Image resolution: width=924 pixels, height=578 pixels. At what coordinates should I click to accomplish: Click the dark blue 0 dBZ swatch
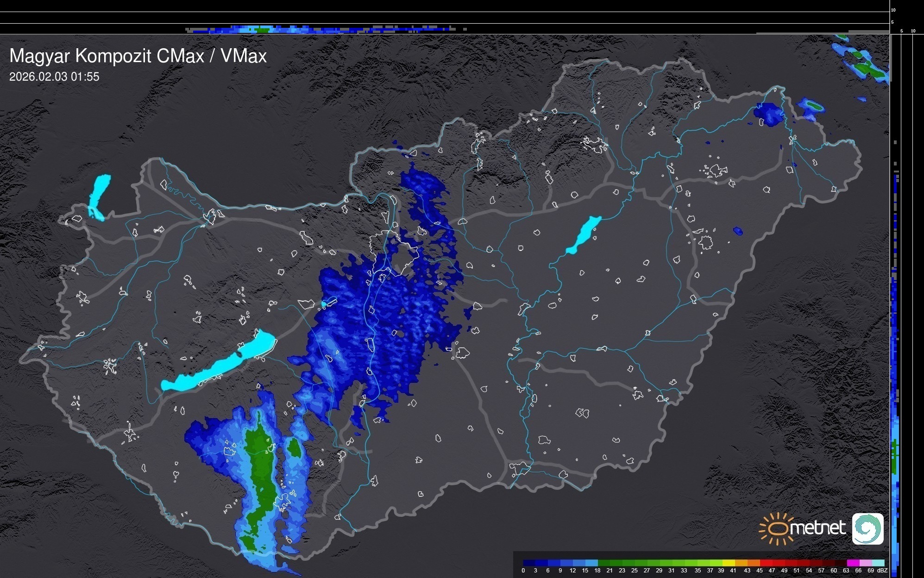pyautogui.click(x=529, y=563)
